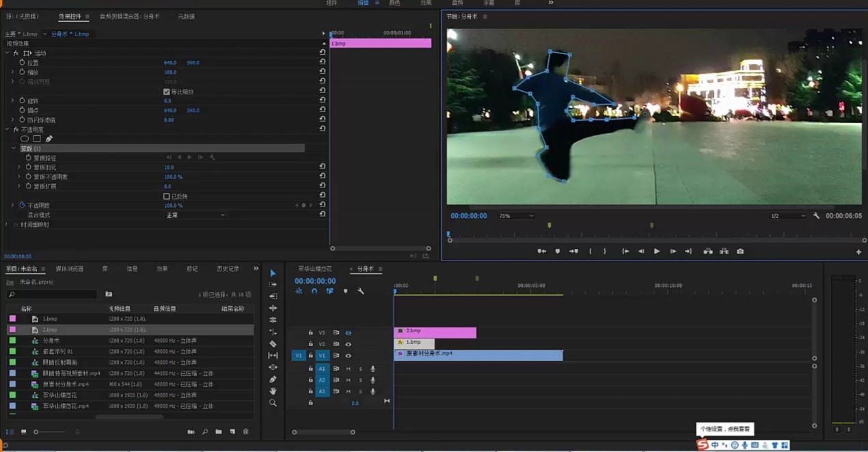Open the 75% zoom level dropdown
This screenshot has height=452, width=868.
pyautogui.click(x=516, y=216)
